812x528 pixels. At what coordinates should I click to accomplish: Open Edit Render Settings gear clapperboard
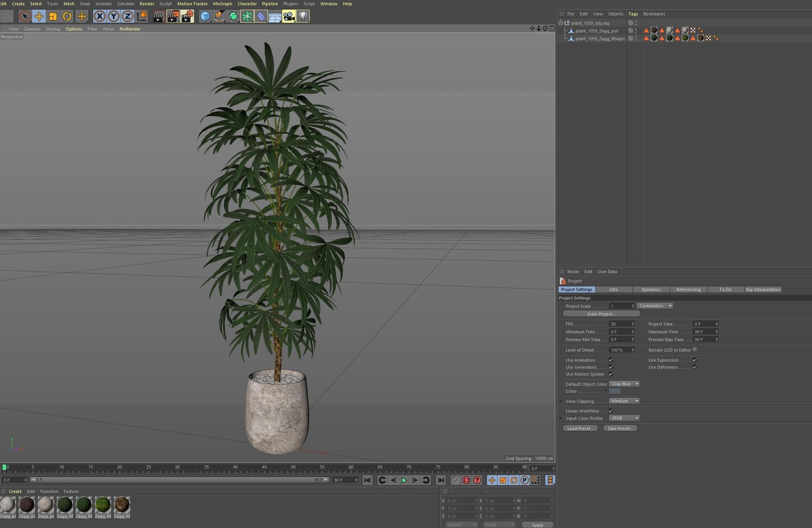point(187,16)
